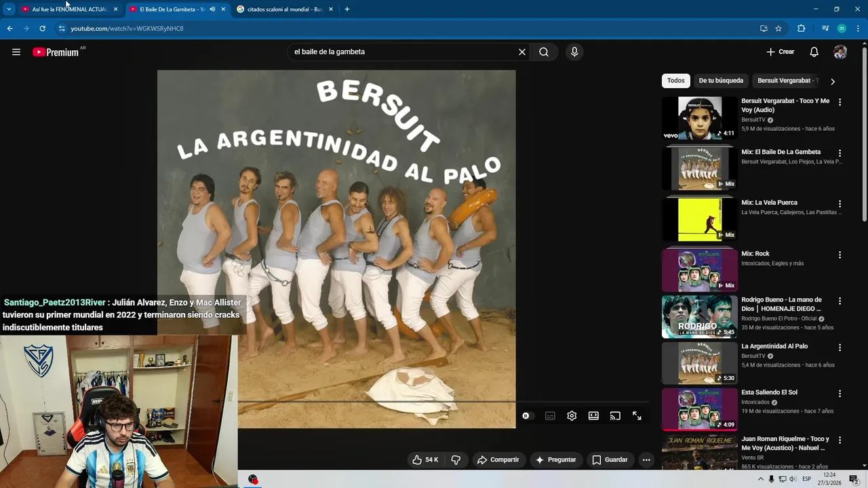Cast the video to a TV
This screenshot has width=868, height=488.
point(615,416)
